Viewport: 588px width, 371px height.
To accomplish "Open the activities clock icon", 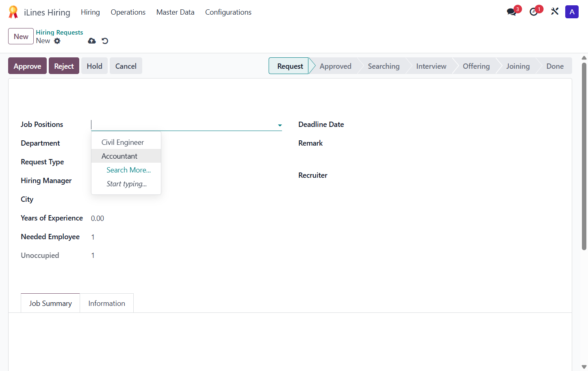I will (x=534, y=12).
